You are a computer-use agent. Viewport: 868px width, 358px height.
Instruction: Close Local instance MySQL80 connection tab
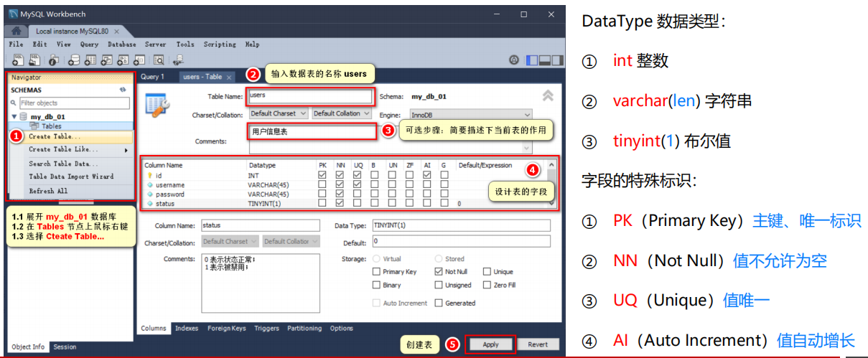[x=116, y=32]
